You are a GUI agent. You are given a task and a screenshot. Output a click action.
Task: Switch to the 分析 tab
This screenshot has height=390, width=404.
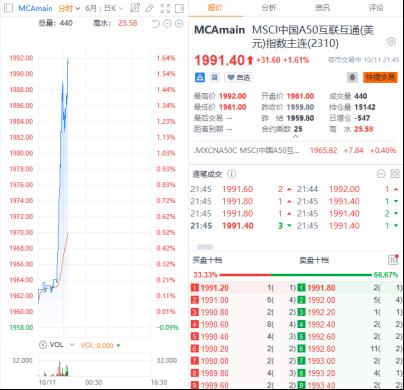tap(269, 8)
